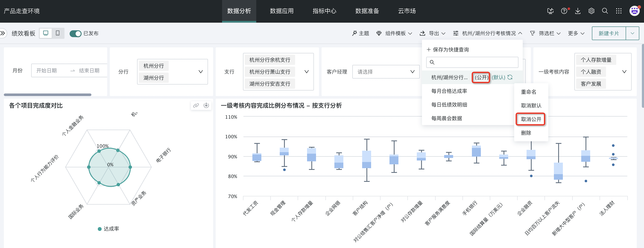Viewport: 644px width, 248px height.
Task: Click the 结束日期 date field
Action: 89,71
